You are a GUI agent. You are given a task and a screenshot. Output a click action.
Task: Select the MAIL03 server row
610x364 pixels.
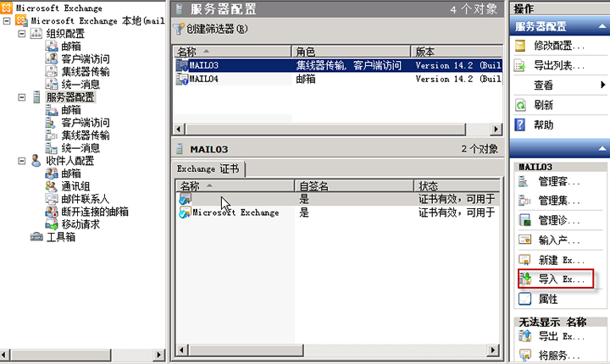(338, 65)
